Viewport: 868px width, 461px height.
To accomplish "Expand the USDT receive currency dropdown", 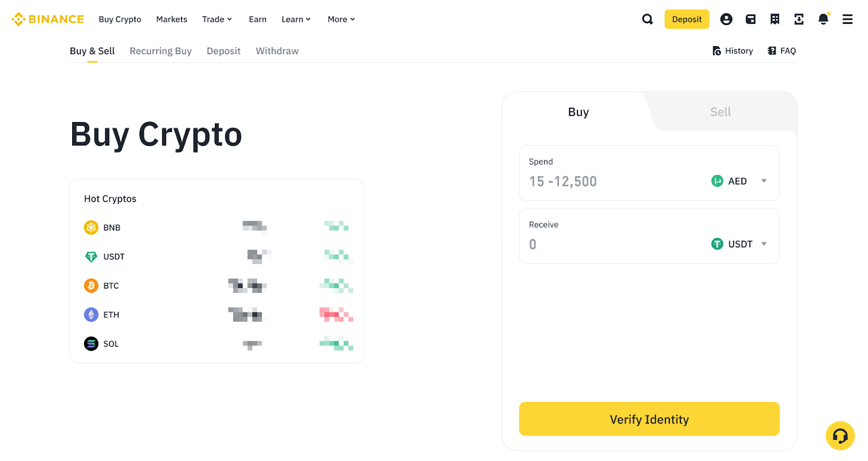I will click(x=739, y=244).
